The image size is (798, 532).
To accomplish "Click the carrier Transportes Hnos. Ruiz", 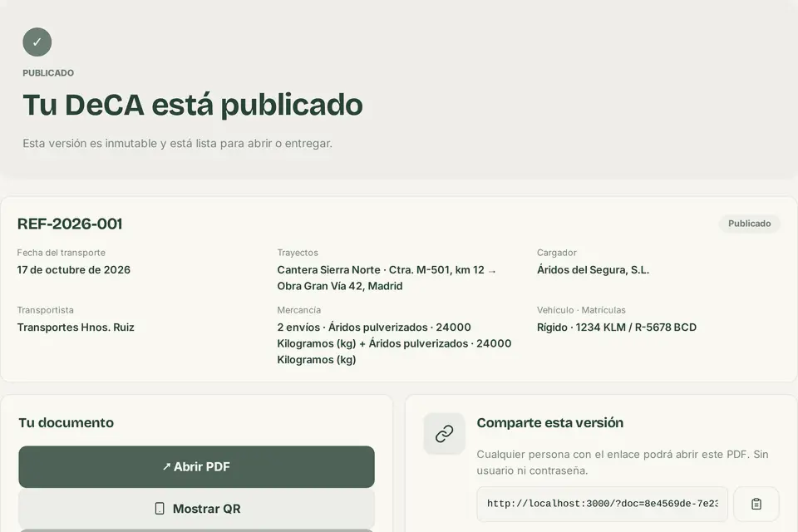I will click(x=76, y=328).
